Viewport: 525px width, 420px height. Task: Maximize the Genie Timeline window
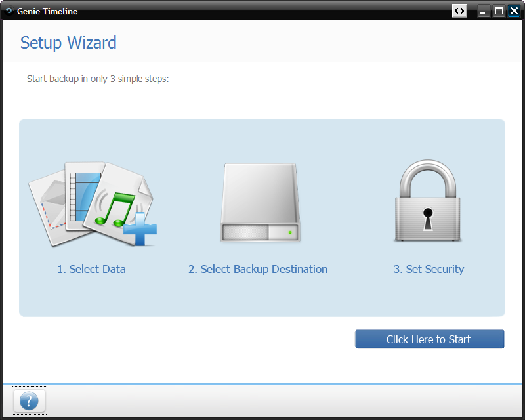[499, 11]
